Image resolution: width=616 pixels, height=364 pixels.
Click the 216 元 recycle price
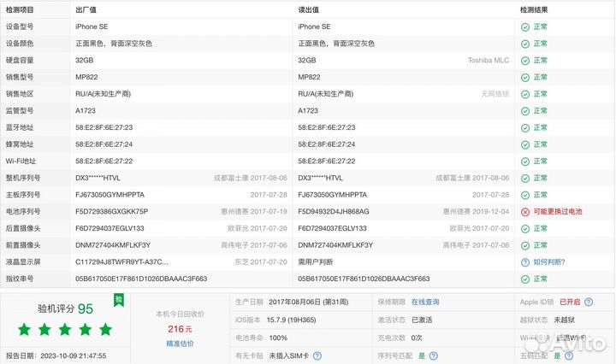tap(179, 328)
